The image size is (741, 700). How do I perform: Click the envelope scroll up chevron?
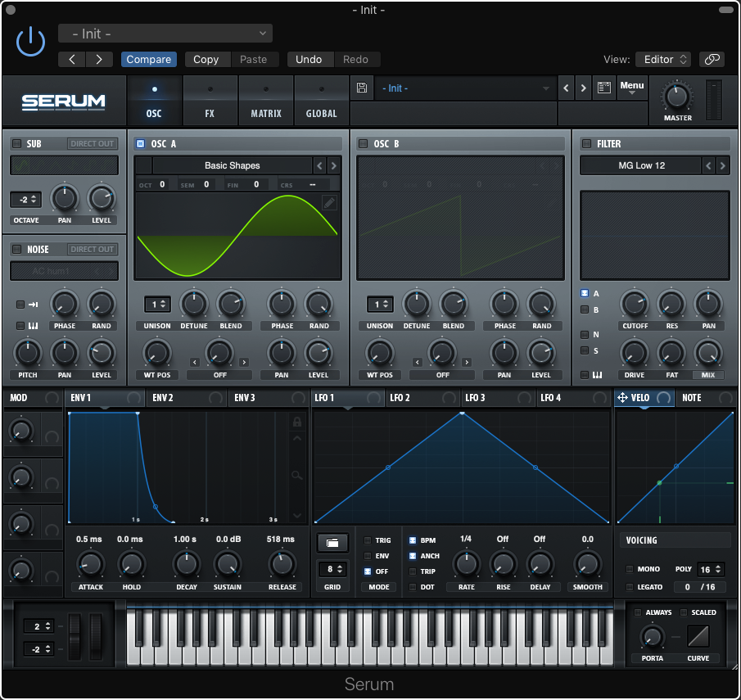pyautogui.click(x=296, y=439)
